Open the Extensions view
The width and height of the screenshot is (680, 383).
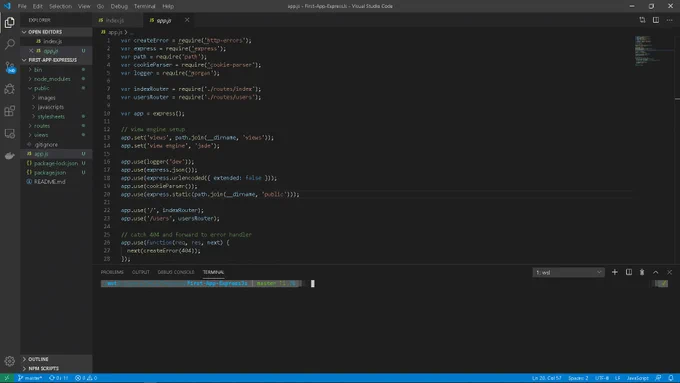coord(10,111)
